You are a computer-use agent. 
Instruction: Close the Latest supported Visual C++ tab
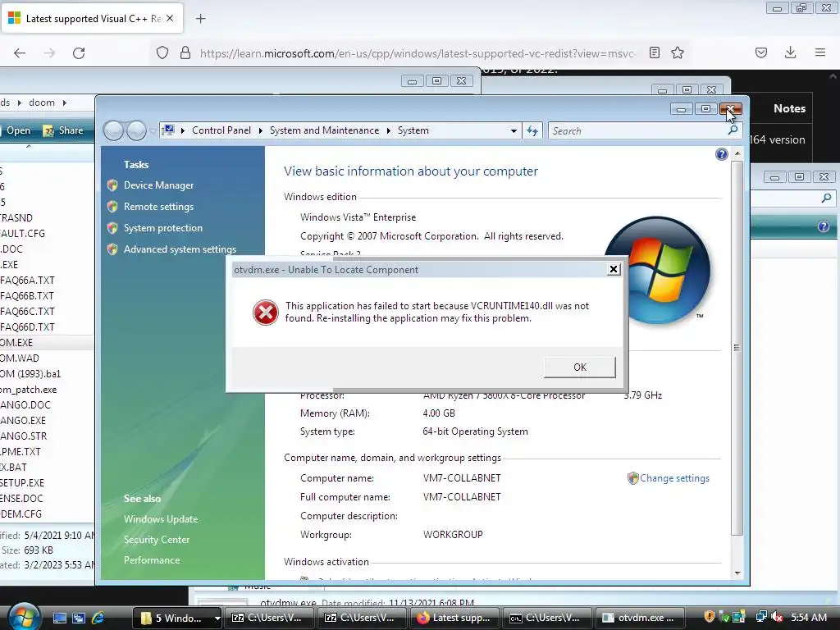[x=170, y=18]
